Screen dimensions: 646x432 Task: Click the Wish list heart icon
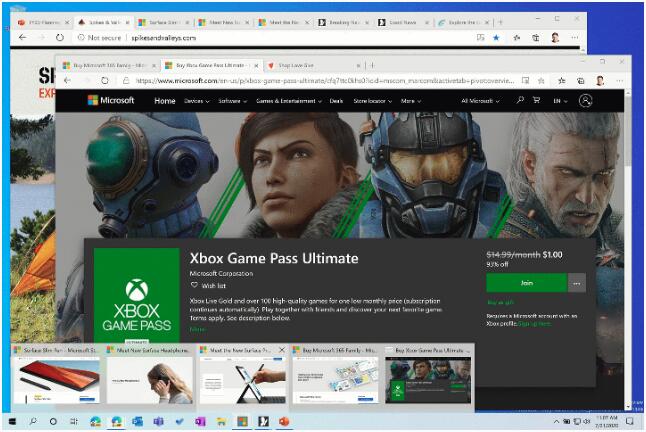pyautogui.click(x=194, y=285)
